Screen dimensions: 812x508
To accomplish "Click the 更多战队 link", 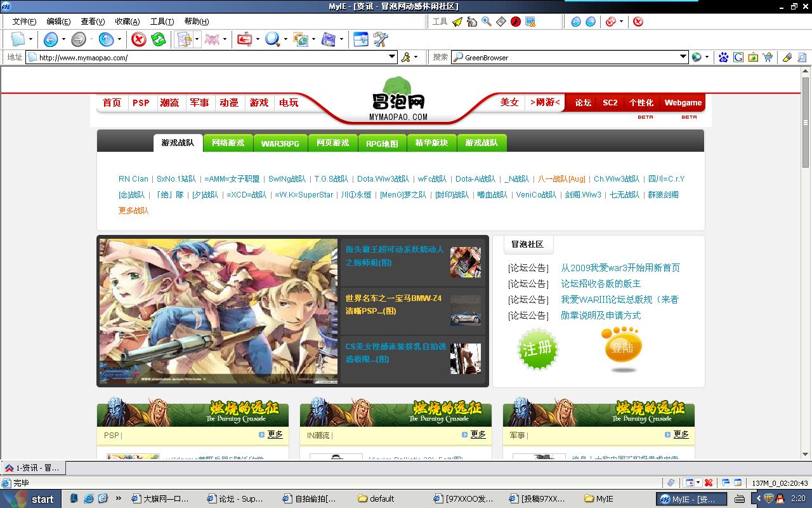I will coord(133,211).
